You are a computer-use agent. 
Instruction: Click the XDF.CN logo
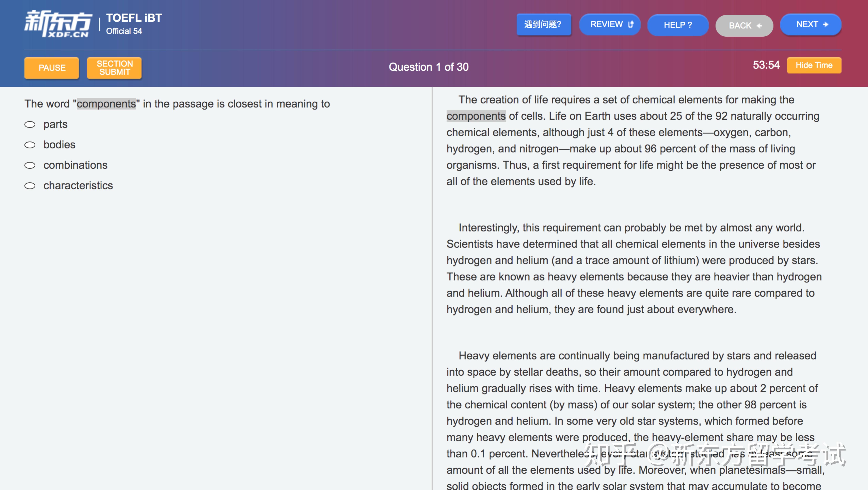tap(58, 24)
